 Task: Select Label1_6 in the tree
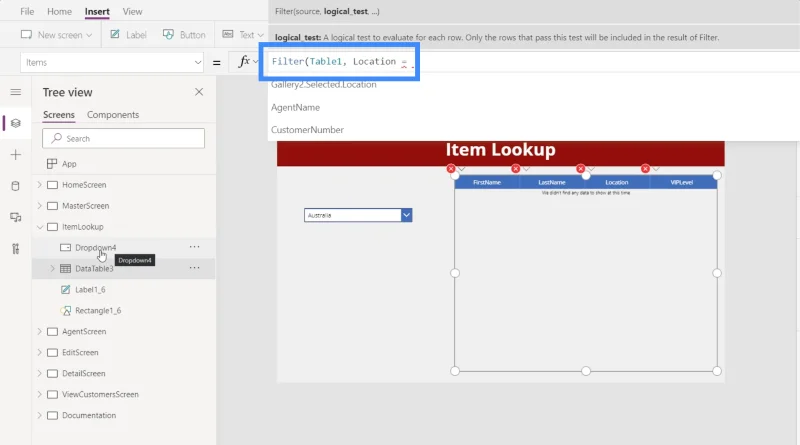coord(90,289)
